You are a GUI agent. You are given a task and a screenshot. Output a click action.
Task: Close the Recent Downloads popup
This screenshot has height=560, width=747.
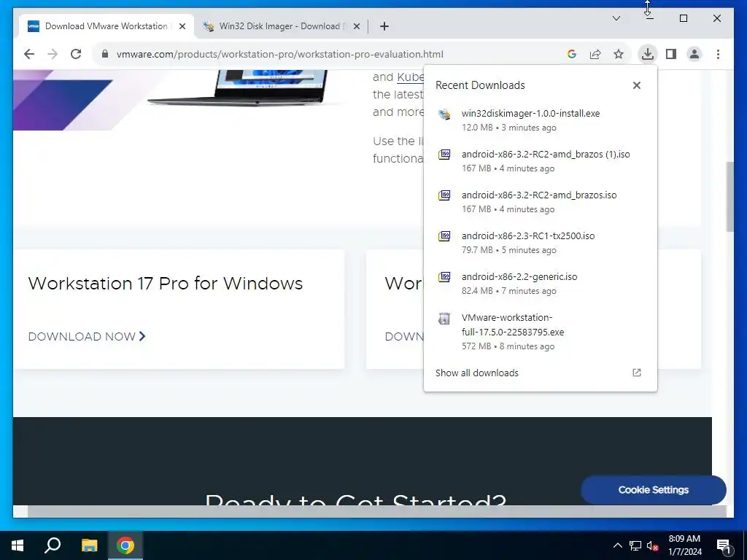(x=636, y=85)
